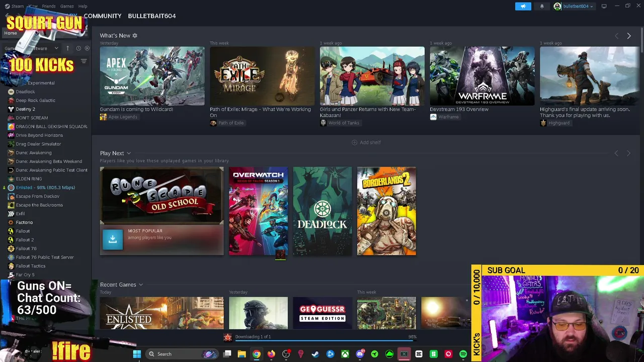Open the What's New settings gear

point(135,36)
